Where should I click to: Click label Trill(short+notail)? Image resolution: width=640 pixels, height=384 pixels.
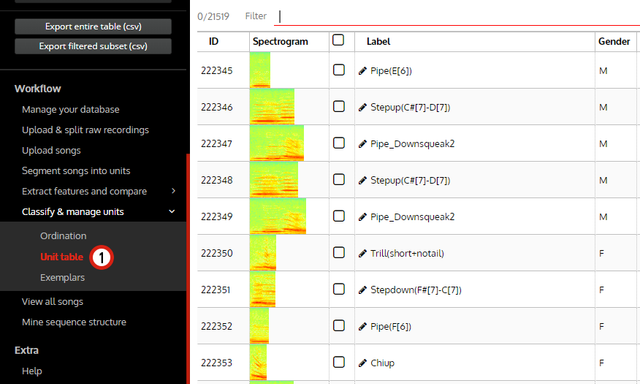(x=407, y=253)
